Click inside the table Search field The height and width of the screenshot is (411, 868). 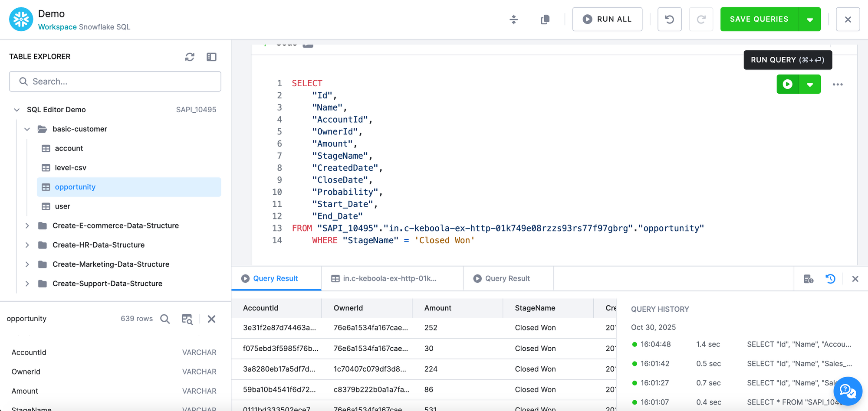click(115, 82)
